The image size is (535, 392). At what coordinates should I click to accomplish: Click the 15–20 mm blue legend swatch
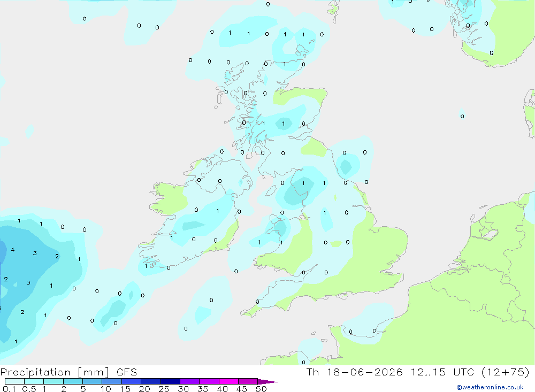point(131,381)
